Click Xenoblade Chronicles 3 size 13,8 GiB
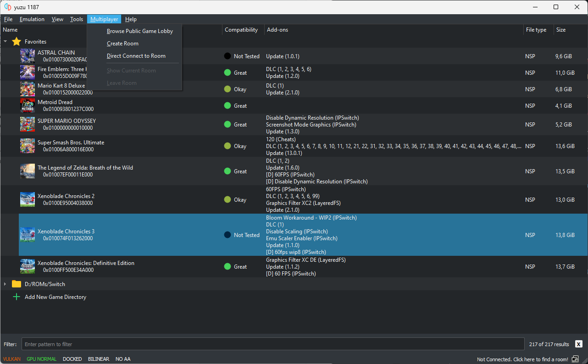 tap(565, 235)
